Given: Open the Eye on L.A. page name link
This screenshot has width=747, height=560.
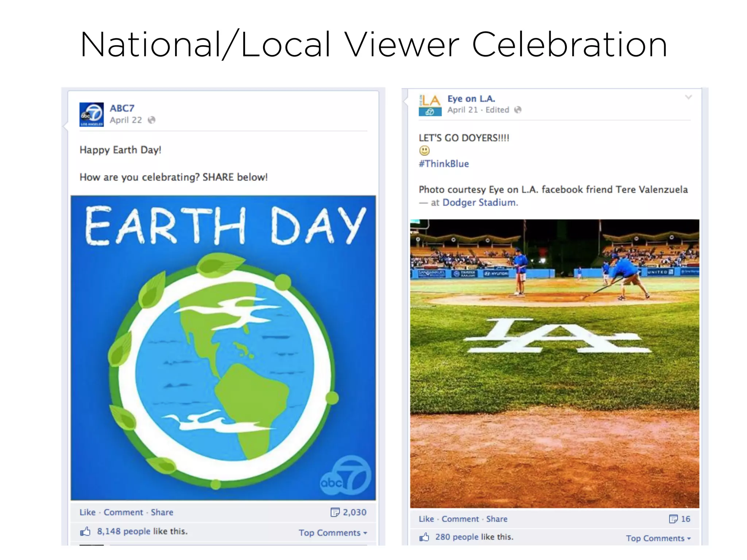Looking at the screenshot, I should (471, 99).
